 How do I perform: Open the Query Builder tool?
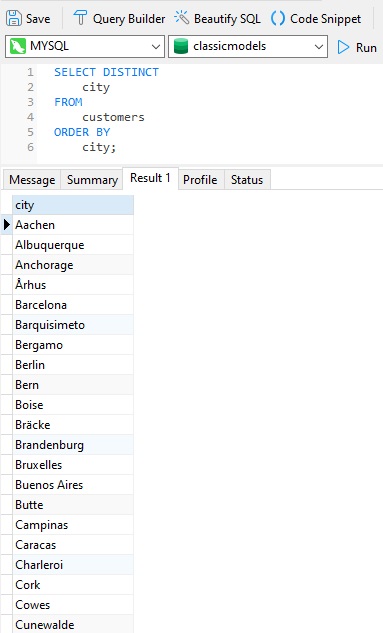coord(119,19)
